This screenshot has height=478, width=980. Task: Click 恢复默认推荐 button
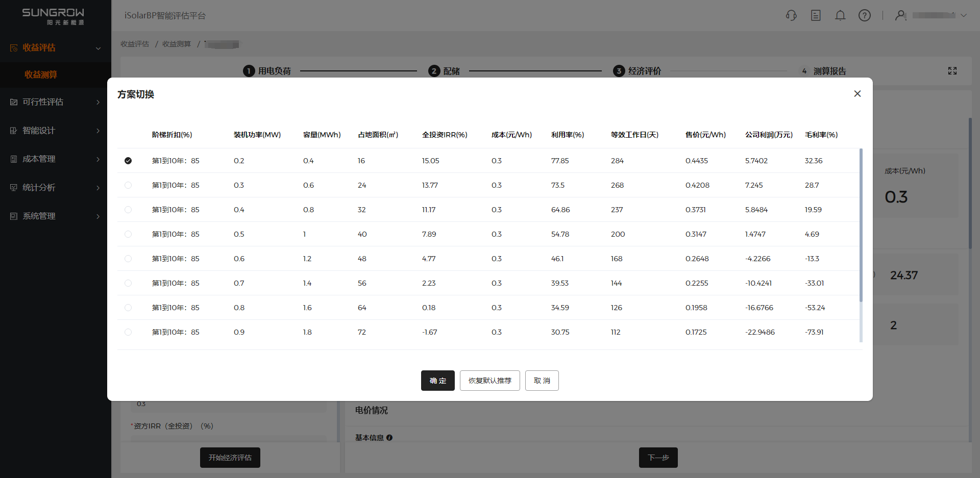489,381
